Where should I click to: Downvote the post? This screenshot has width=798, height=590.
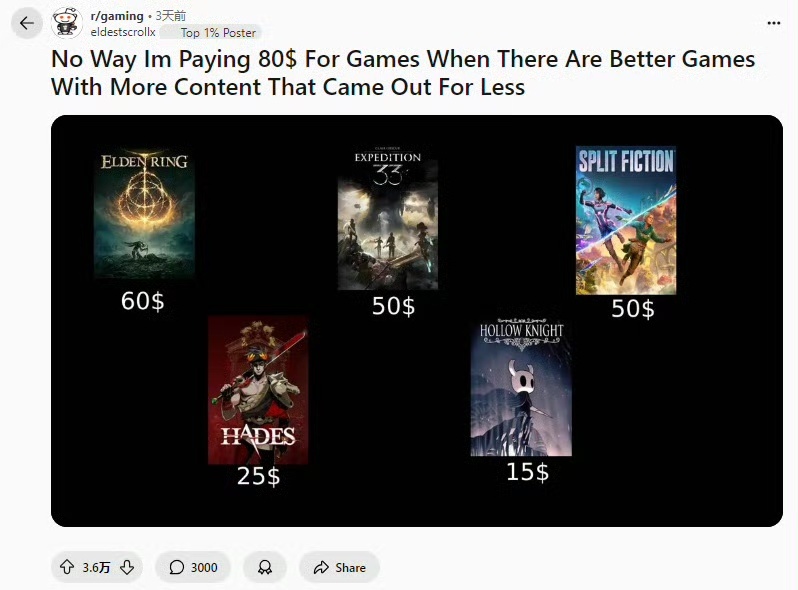pyautogui.click(x=127, y=567)
